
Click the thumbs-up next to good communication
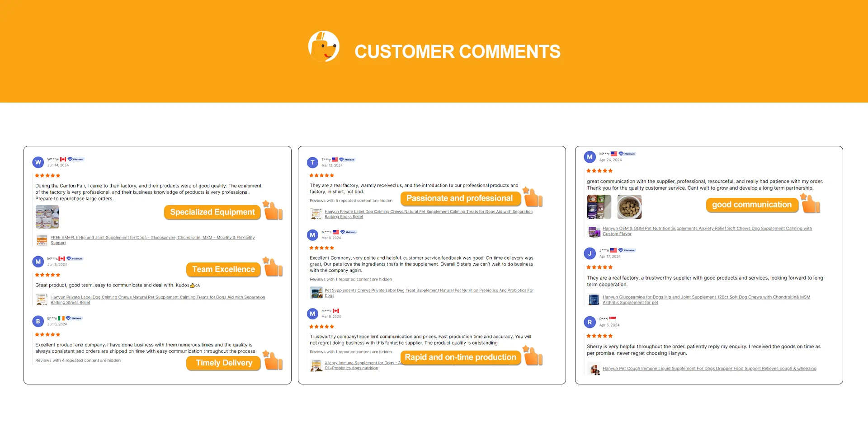[x=811, y=204]
